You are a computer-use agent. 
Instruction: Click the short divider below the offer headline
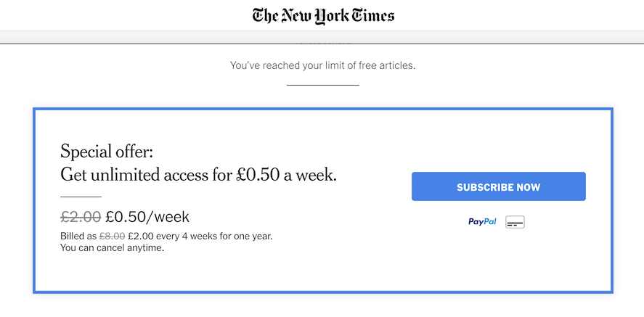pyautogui.click(x=81, y=197)
